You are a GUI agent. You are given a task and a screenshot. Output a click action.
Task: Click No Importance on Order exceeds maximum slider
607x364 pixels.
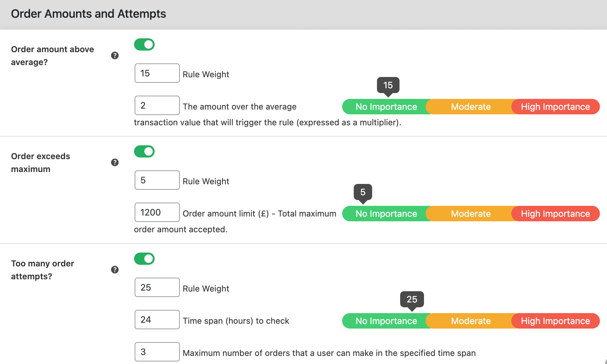pyautogui.click(x=386, y=214)
